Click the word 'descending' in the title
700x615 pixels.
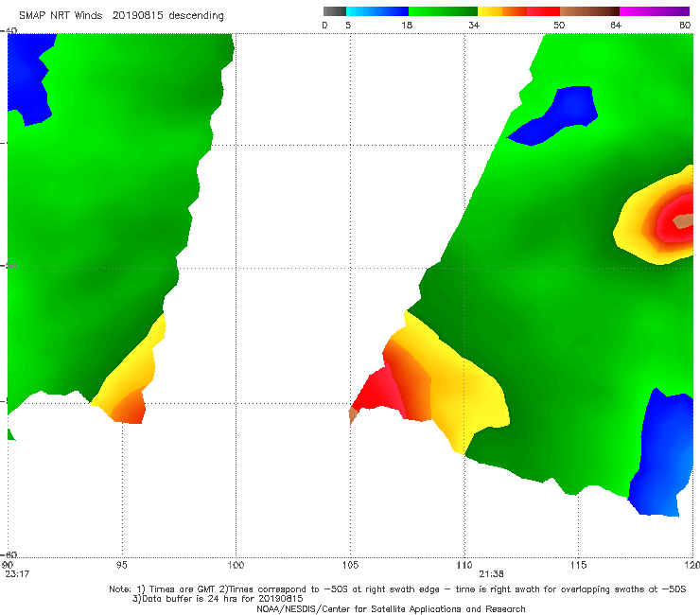click(197, 16)
